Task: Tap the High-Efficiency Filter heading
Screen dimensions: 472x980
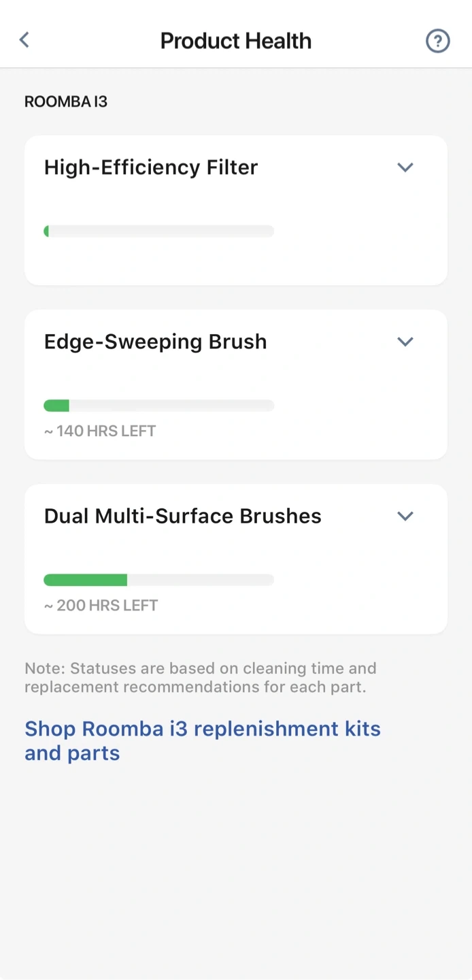Action: [151, 167]
